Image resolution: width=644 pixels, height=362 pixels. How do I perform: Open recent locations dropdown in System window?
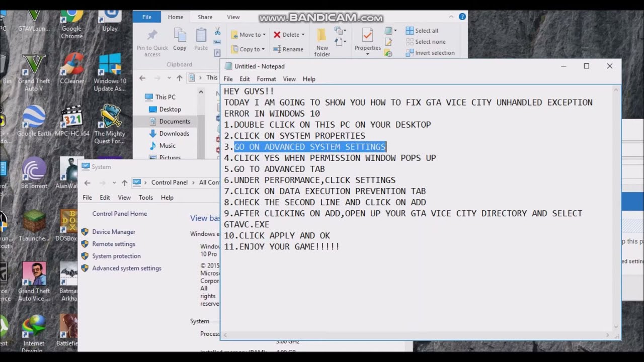click(114, 183)
